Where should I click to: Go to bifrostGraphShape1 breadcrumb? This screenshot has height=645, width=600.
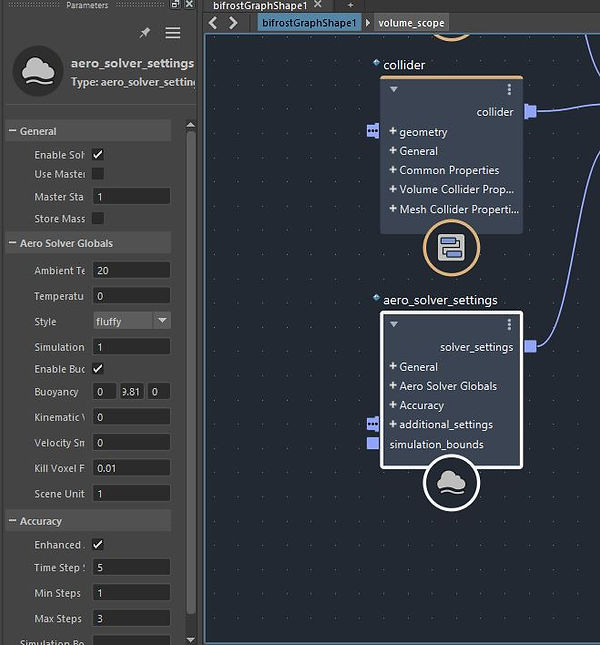pyautogui.click(x=309, y=23)
